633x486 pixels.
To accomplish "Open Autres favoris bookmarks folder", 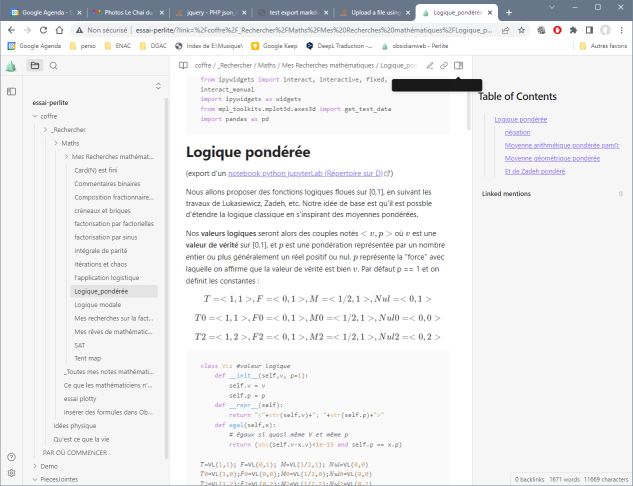I will click(603, 46).
